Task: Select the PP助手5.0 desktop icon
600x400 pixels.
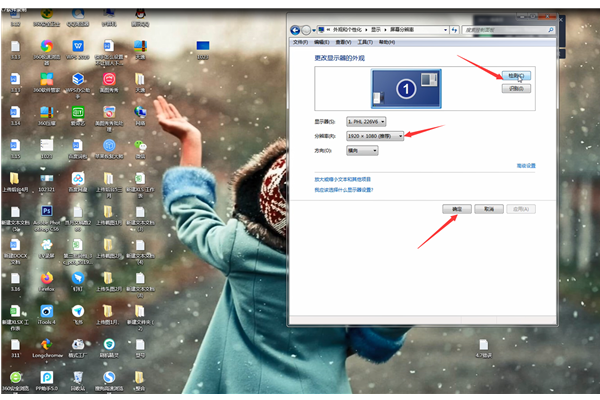Action: pos(46,378)
